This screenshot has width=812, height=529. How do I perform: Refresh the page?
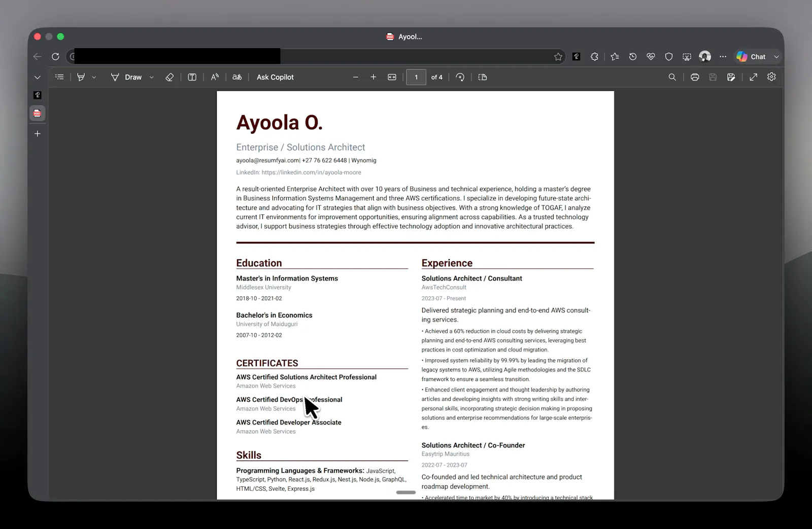[x=55, y=56]
